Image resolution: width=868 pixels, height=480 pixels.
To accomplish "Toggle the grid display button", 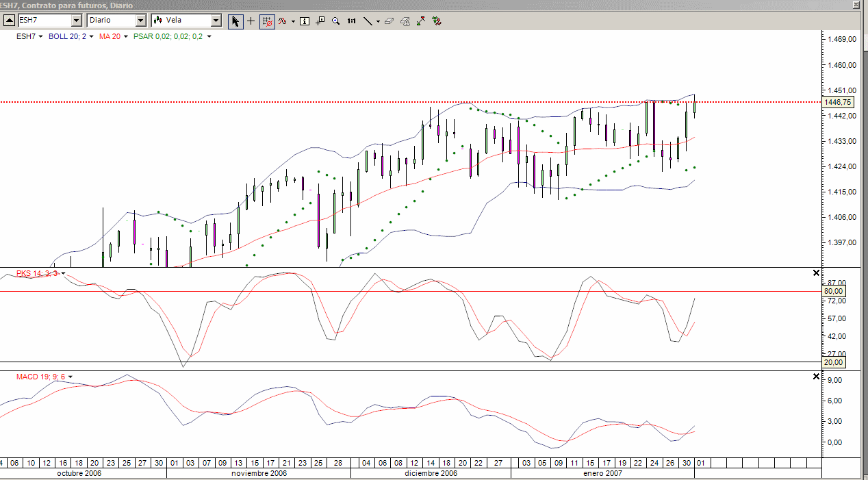I will (x=267, y=21).
